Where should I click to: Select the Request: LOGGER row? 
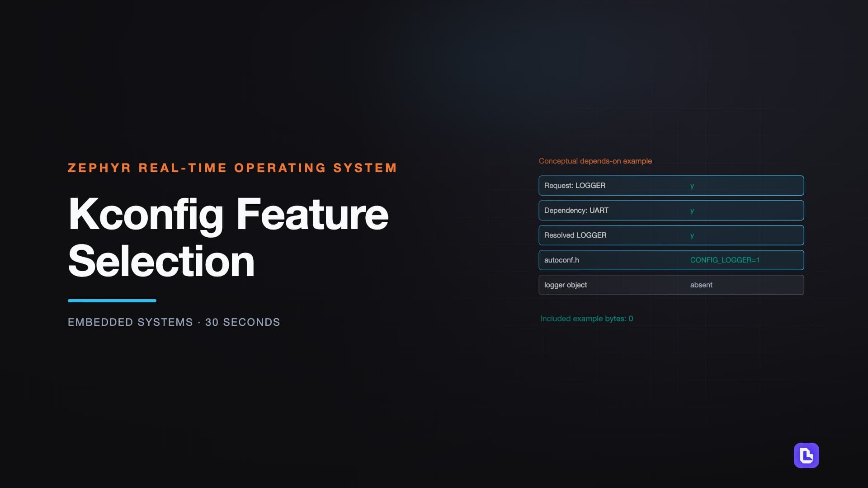671,186
